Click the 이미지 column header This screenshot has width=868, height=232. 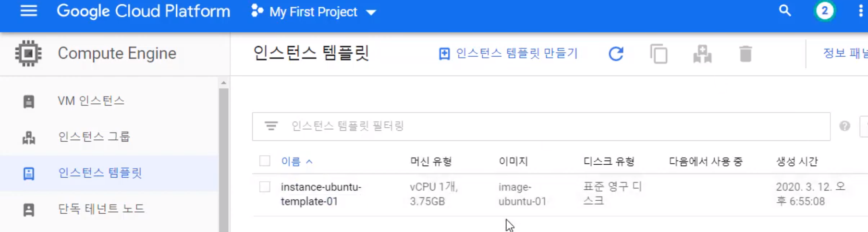coord(513,161)
